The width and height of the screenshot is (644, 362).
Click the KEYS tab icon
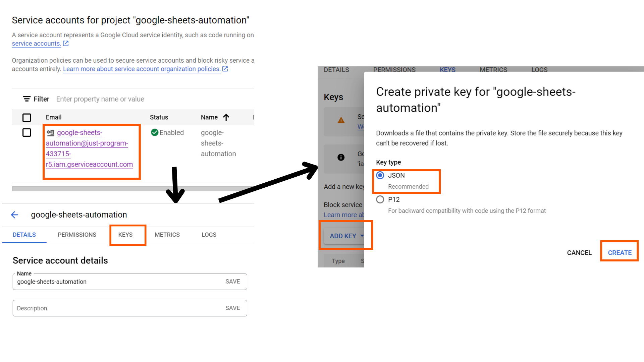pos(125,235)
